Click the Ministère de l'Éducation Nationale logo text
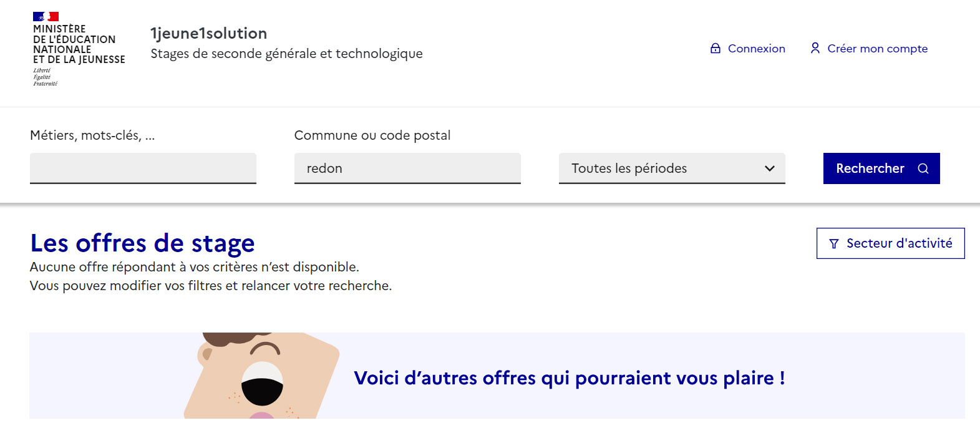980x448 pixels. 79,44
